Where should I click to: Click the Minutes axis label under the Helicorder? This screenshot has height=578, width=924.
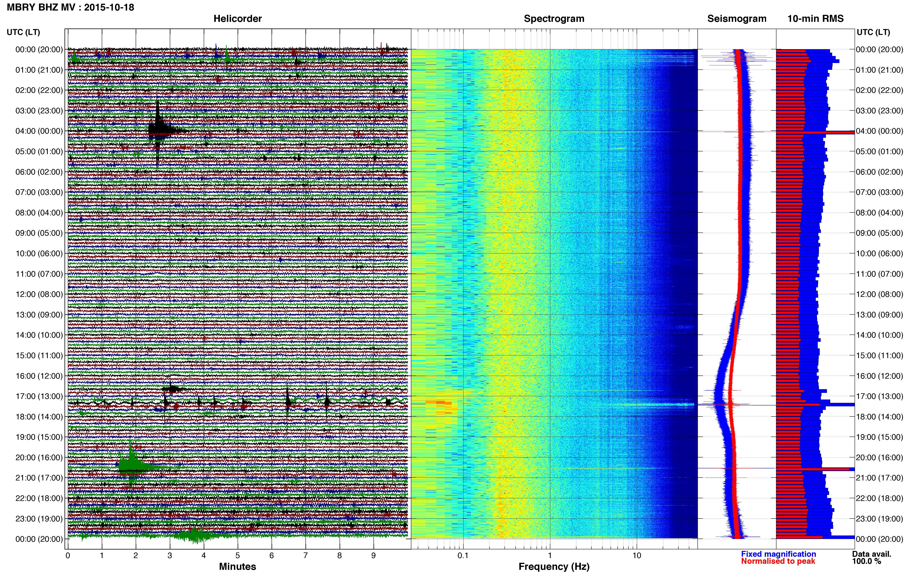pyautogui.click(x=238, y=566)
